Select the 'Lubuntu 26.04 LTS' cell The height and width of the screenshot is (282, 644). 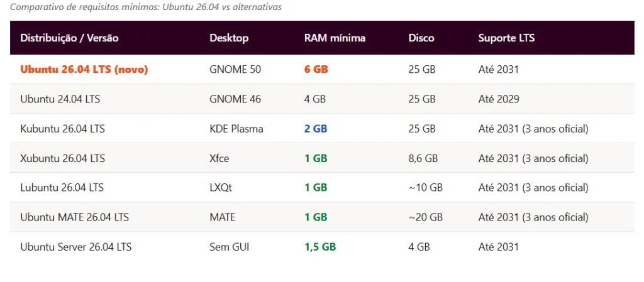click(x=62, y=188)
